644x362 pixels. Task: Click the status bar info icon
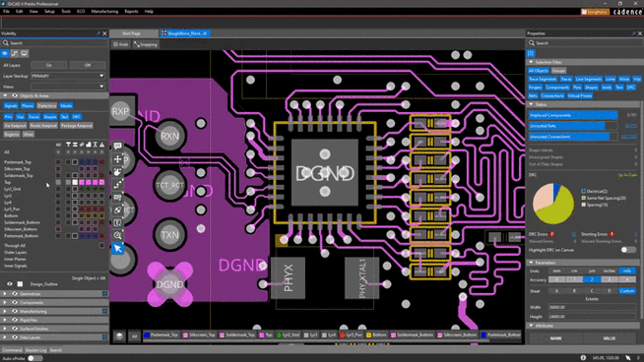583,358
